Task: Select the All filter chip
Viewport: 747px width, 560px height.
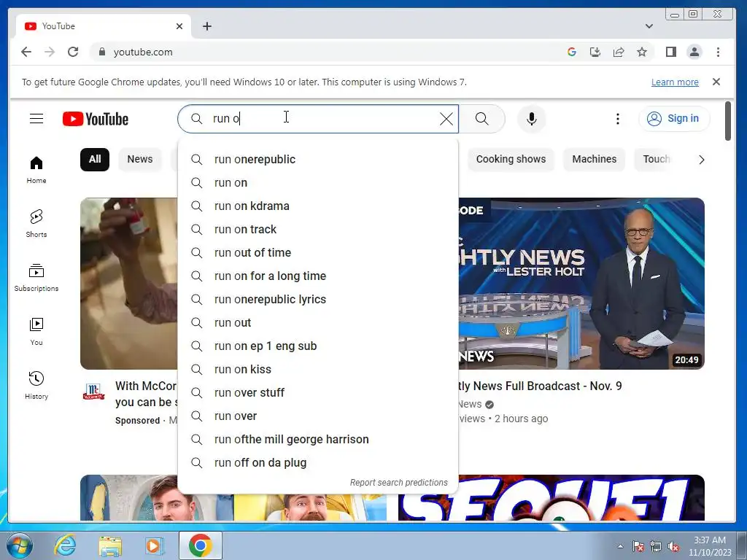Action: coord(95,160)
